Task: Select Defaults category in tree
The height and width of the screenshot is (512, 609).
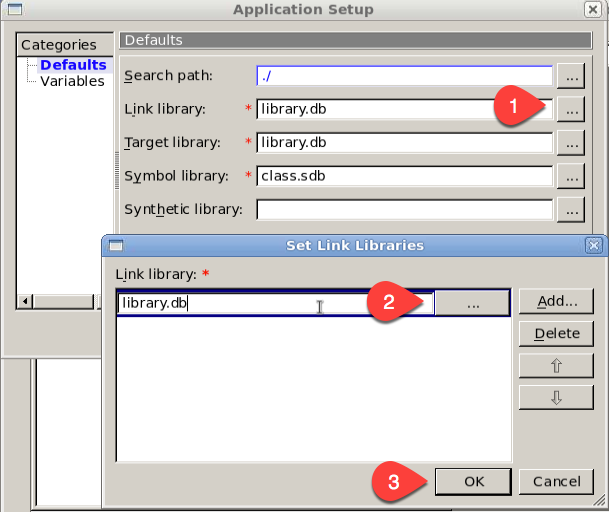Action: click(73, 65)
